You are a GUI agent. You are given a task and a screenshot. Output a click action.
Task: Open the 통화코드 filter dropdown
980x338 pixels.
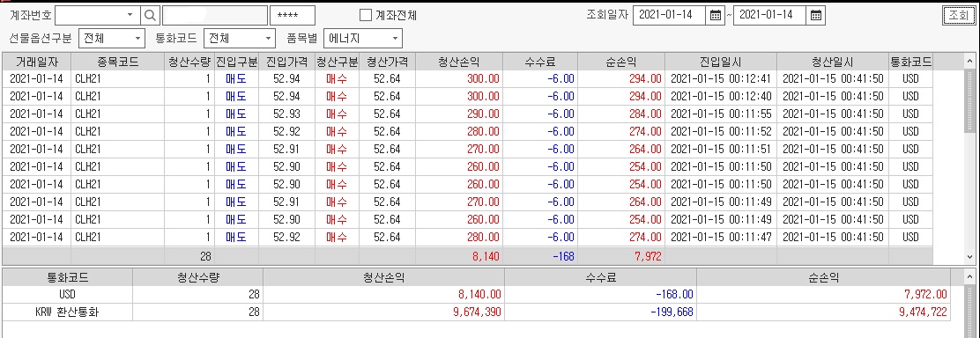tap(268, 39)
